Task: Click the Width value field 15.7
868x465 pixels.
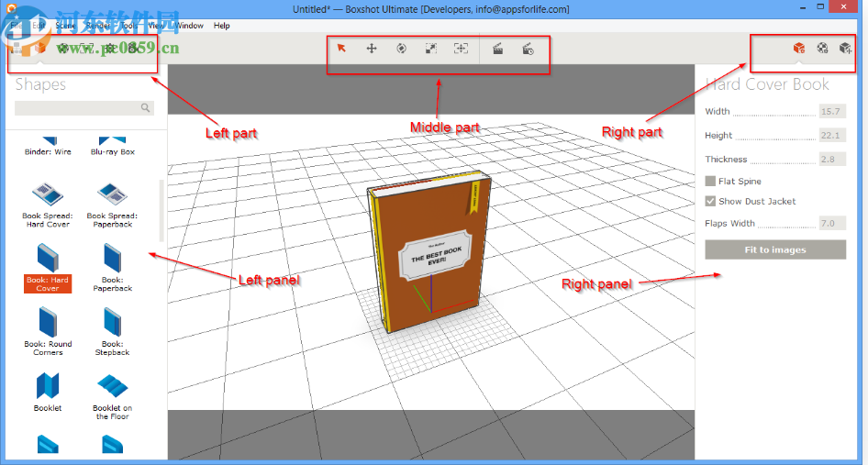Action: (x=832, y=111)
